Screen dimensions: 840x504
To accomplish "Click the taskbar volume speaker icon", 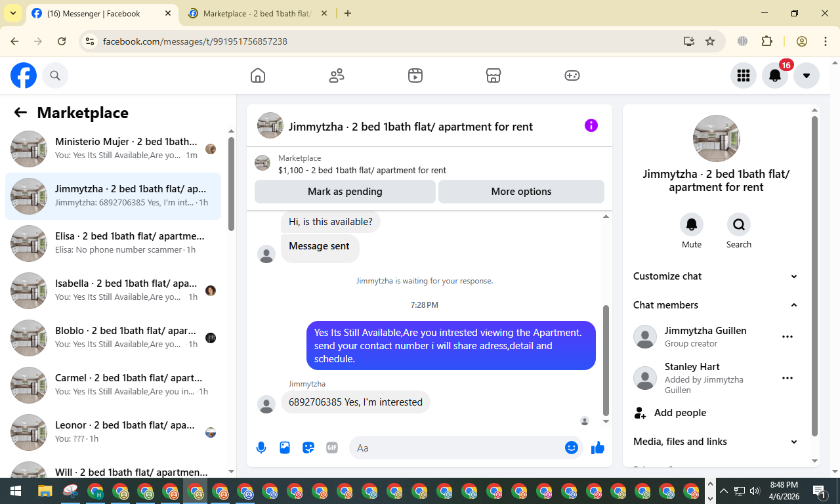I will coord(754,491).
